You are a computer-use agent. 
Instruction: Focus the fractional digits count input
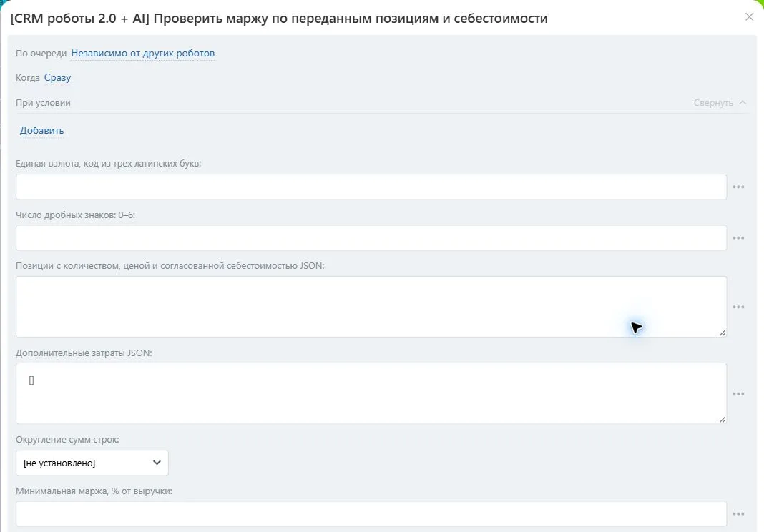[x=371, y=237]
